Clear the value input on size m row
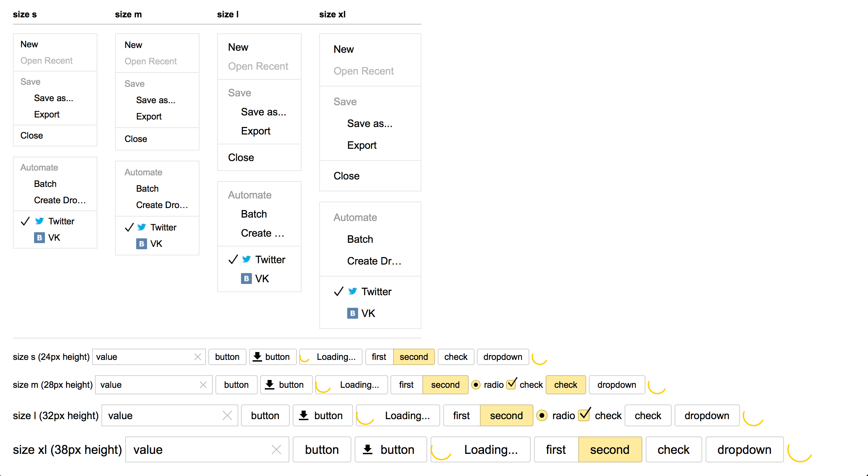Screen dimensions: 868x476 205,386
